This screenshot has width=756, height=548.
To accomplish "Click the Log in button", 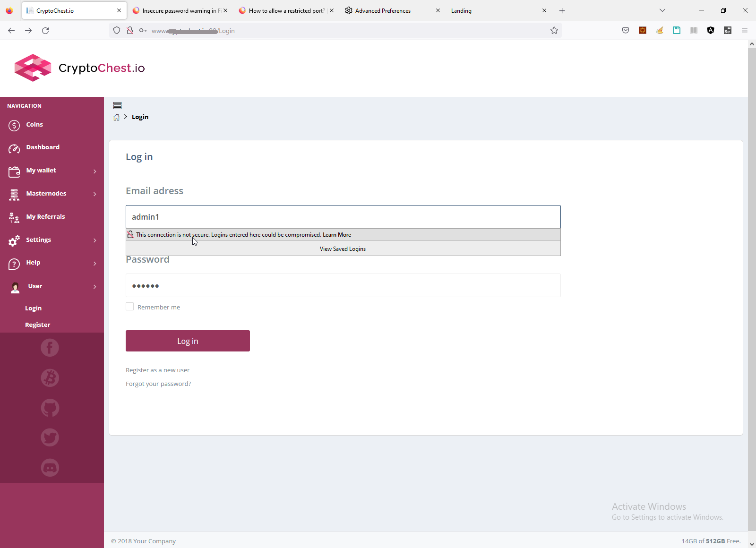I will tap(188, 341).
